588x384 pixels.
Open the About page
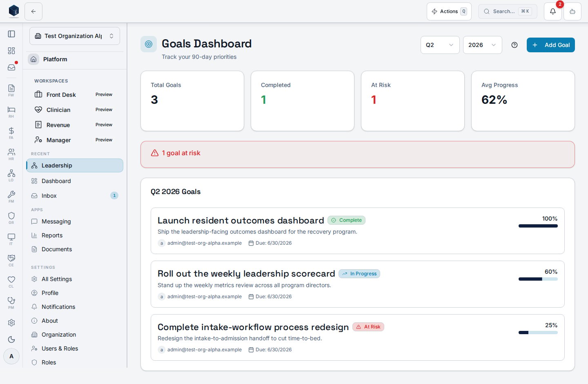75,321
